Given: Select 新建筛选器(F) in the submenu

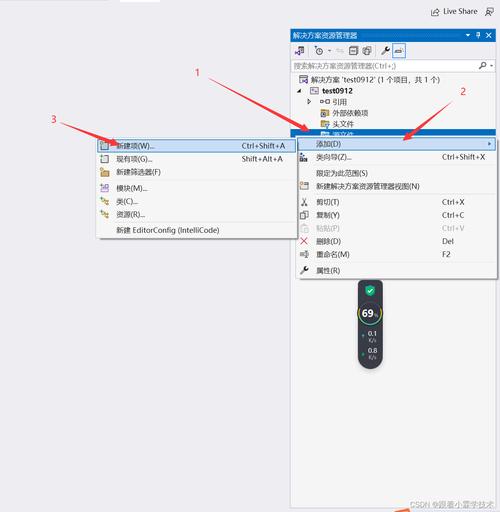Looking at the screenshot, I should click(x=196, y=172).
